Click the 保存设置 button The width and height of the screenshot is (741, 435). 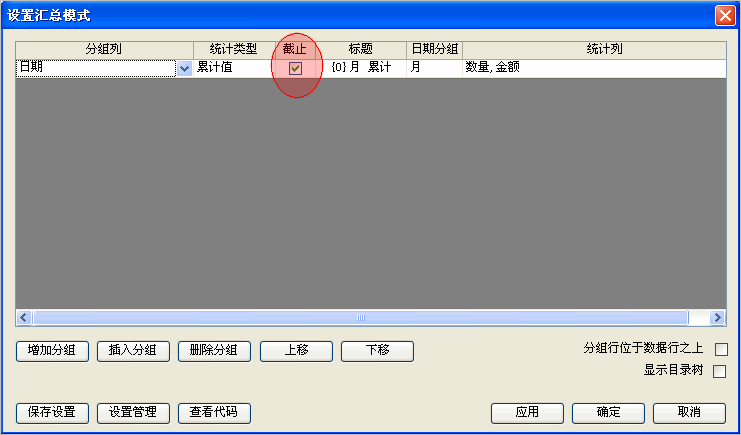point(52,412)
